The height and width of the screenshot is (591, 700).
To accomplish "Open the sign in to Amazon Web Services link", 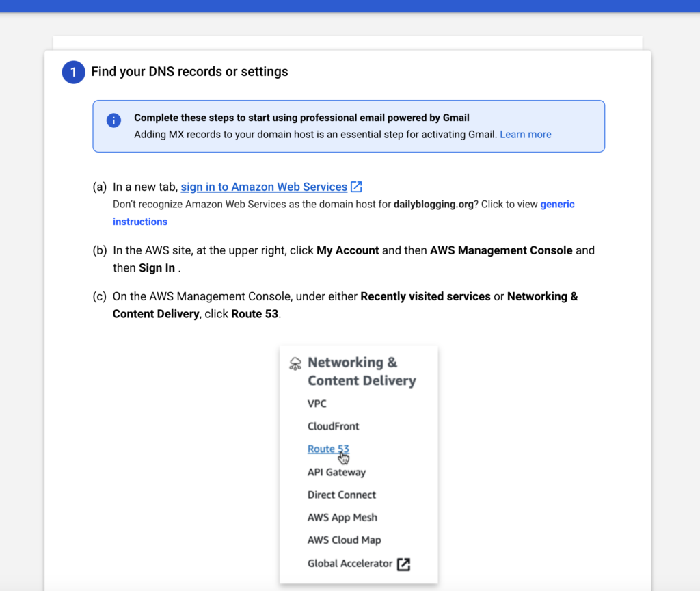I will coord(264,187).
